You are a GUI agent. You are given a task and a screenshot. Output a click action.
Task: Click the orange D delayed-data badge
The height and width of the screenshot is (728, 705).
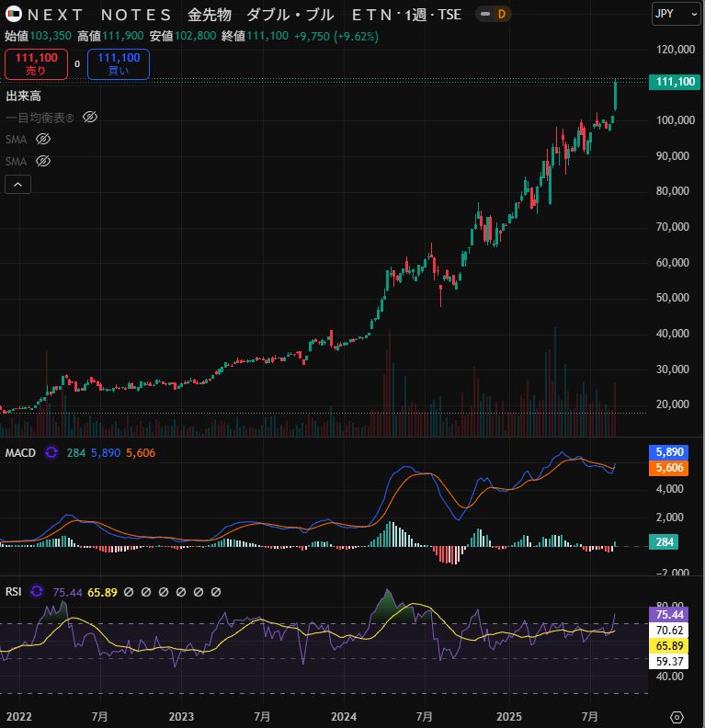[501, 15]
